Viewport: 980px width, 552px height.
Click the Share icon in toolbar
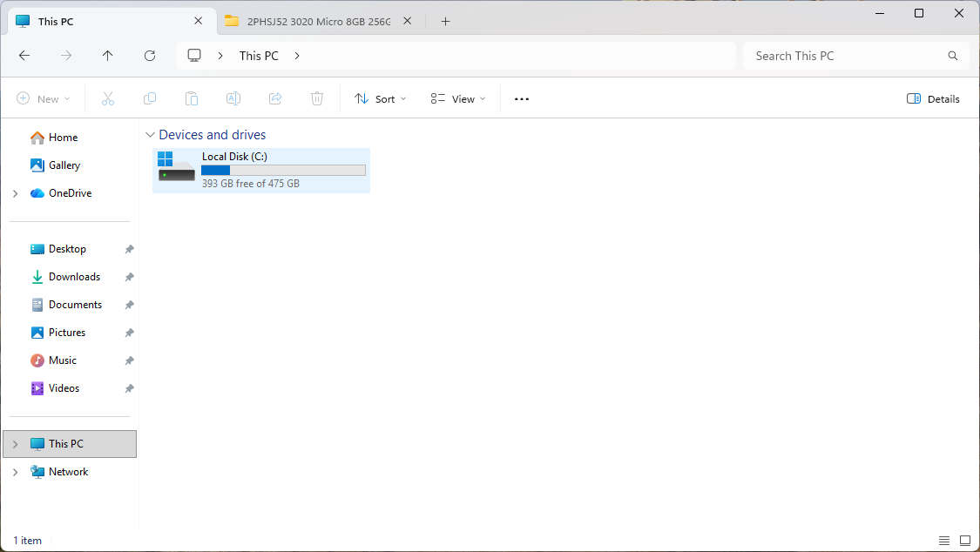pyautogui.click(x=275, y=99)
